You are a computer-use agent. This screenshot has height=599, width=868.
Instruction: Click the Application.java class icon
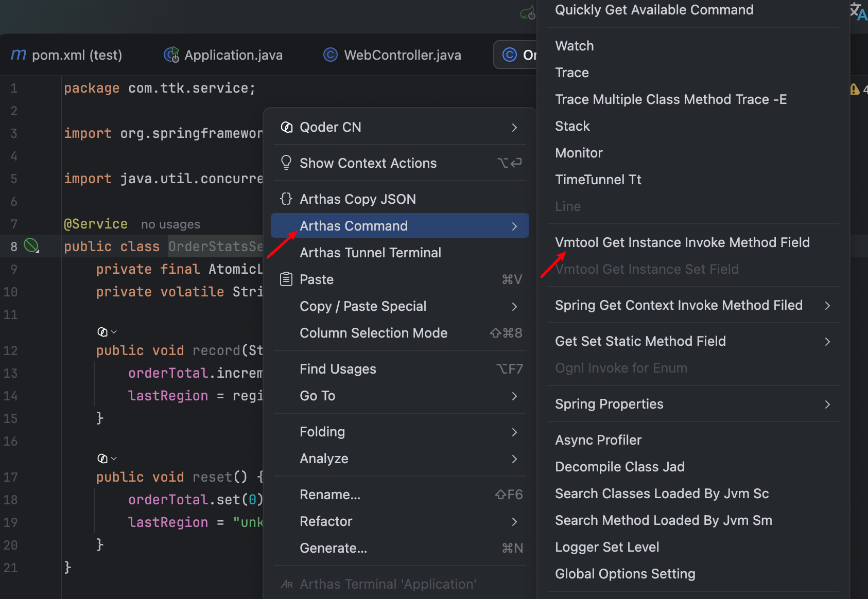171,55
